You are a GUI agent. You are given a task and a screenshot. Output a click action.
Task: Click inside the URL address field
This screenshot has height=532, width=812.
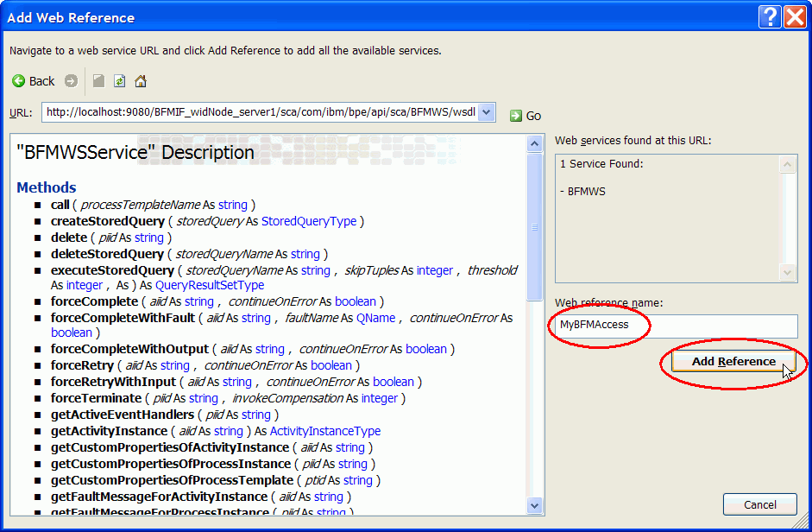coord(261,112)
